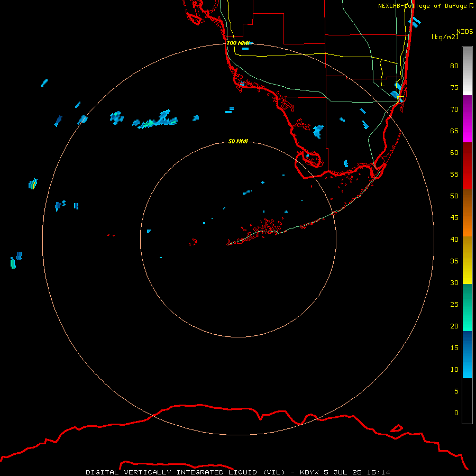Click the NEXLAB-College of DuPage credit text
The image size is (476, 476).
(425, 6)
